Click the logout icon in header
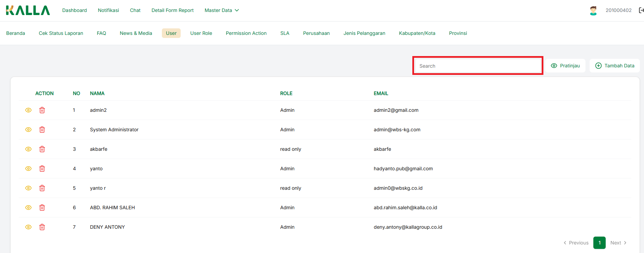Screen dimensions: 644x253 pos(641,10)
